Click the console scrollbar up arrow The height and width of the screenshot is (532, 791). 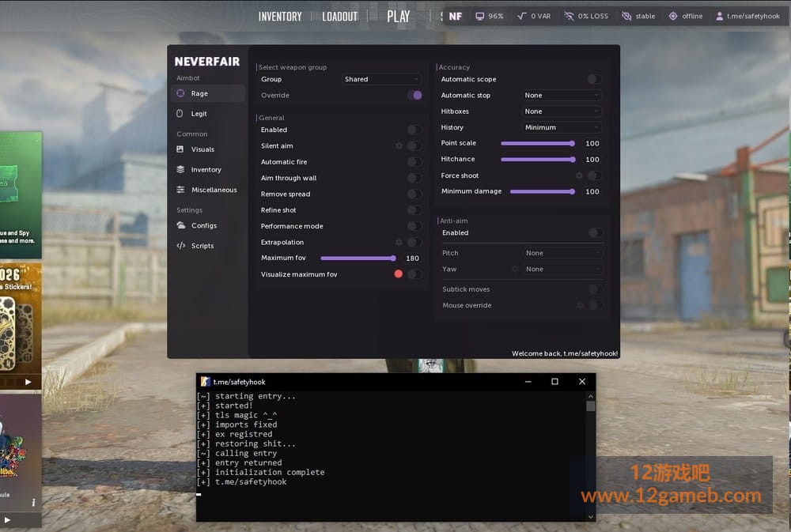click(591, 396)
